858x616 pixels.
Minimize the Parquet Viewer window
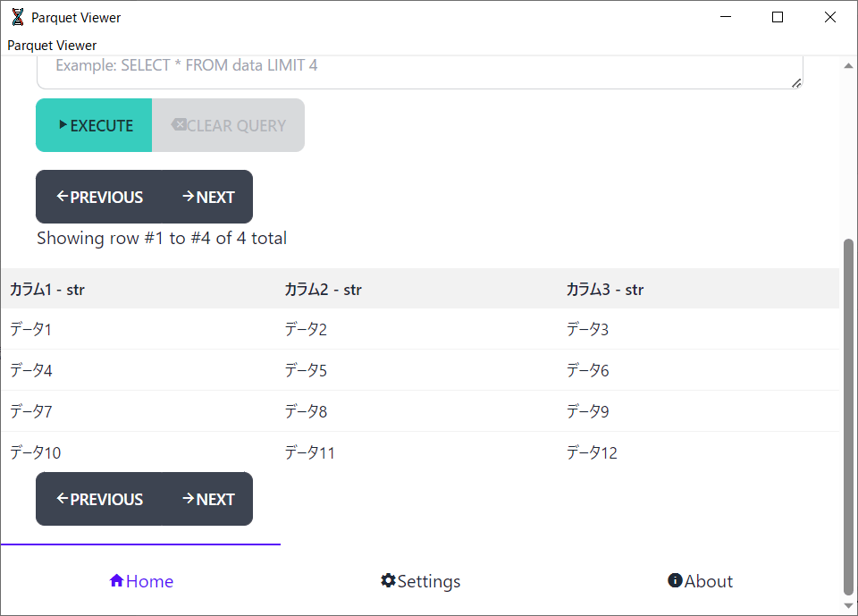(x=726, y=17)
